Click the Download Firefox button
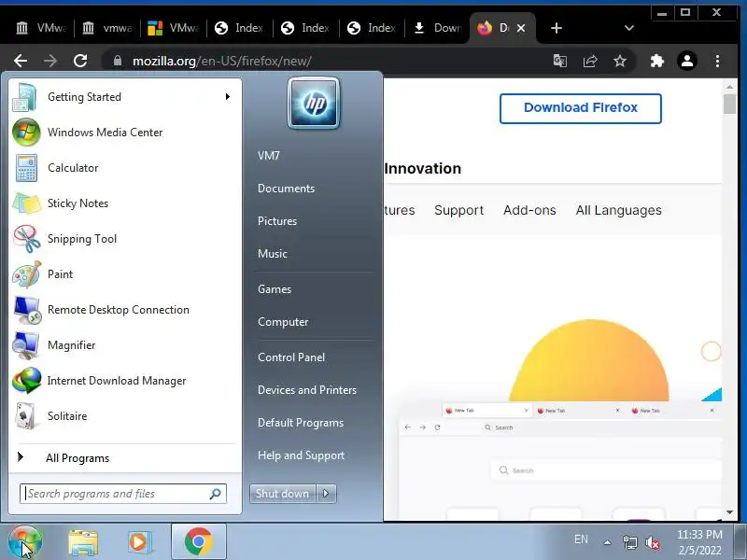This screenshot has height=560, width=747. (580, 108)
